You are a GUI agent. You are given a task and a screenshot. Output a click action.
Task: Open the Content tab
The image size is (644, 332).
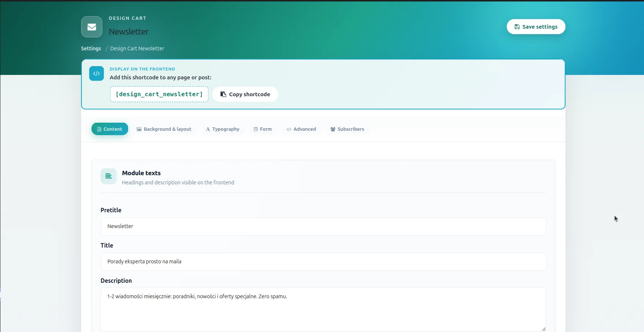point(110,129)
